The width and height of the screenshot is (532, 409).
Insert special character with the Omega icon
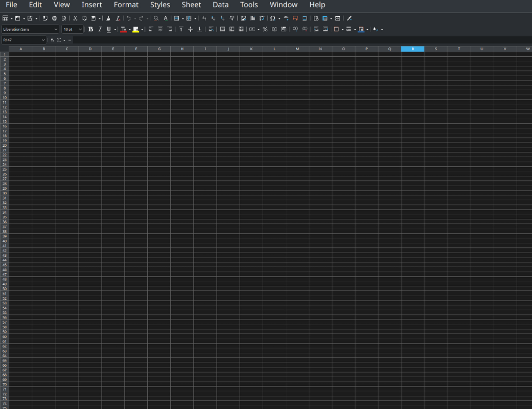[272, 18]
